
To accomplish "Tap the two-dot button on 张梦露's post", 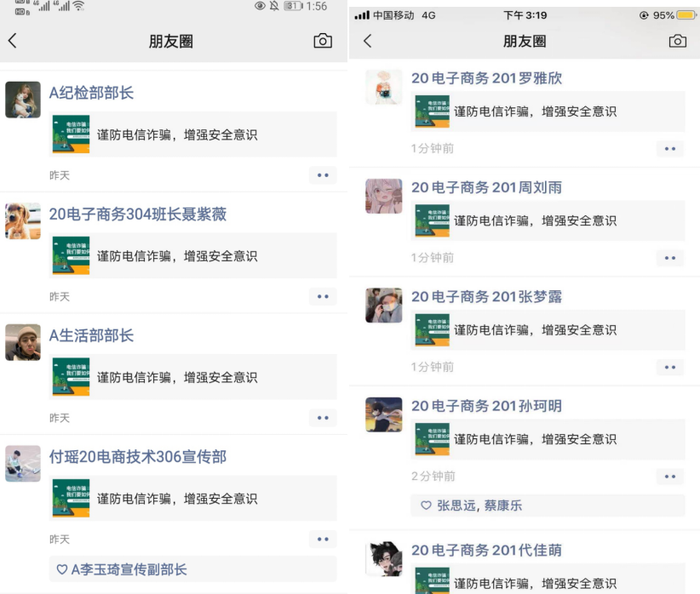I will [x=669, y=368].
